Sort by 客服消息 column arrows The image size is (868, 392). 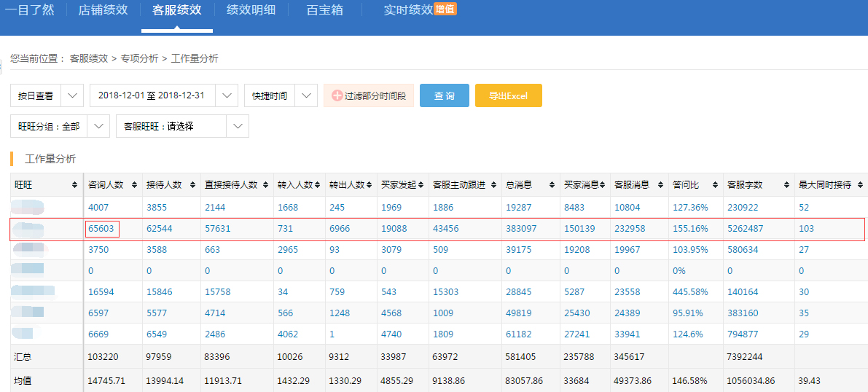tap(660, 186)
